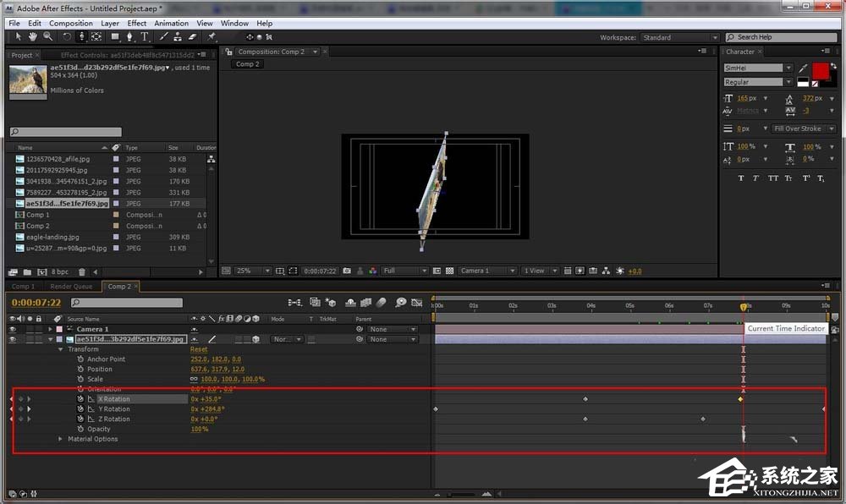846x504 pixels.
Task: Toggle the Opacity stopwatch for keyframing
Action: (81, 429)
